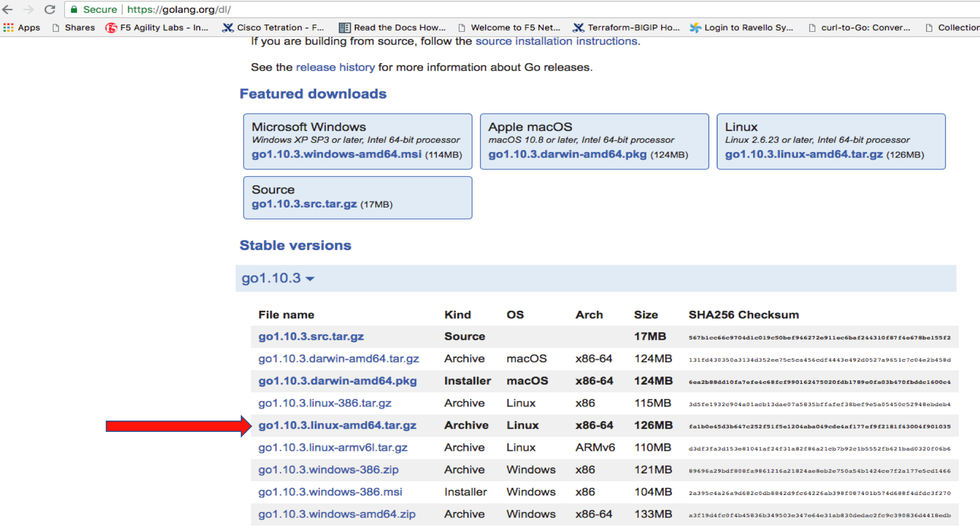Click go1.10.3.windows-386.msi file link
The width and height of the screenshot is (980, 531).
point(330,492)
